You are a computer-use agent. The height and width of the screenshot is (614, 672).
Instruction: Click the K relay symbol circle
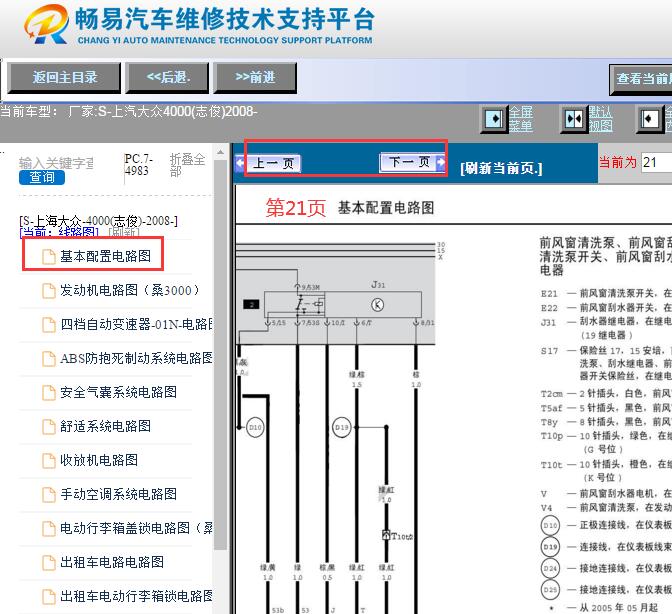[377, 305]
